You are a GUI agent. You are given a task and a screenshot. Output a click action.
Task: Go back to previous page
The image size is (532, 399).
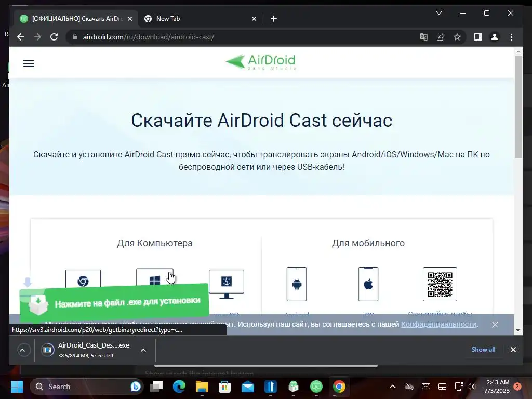click(21, 37)
